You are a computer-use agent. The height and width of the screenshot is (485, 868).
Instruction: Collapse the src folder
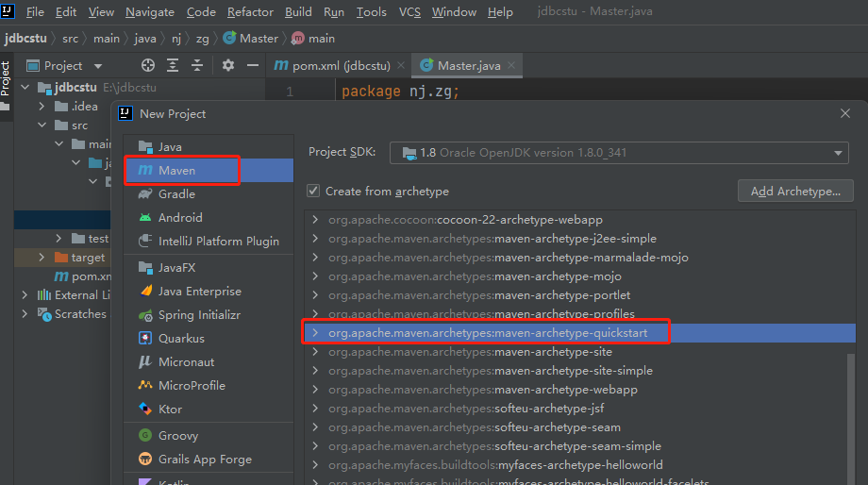click(42, 125)
